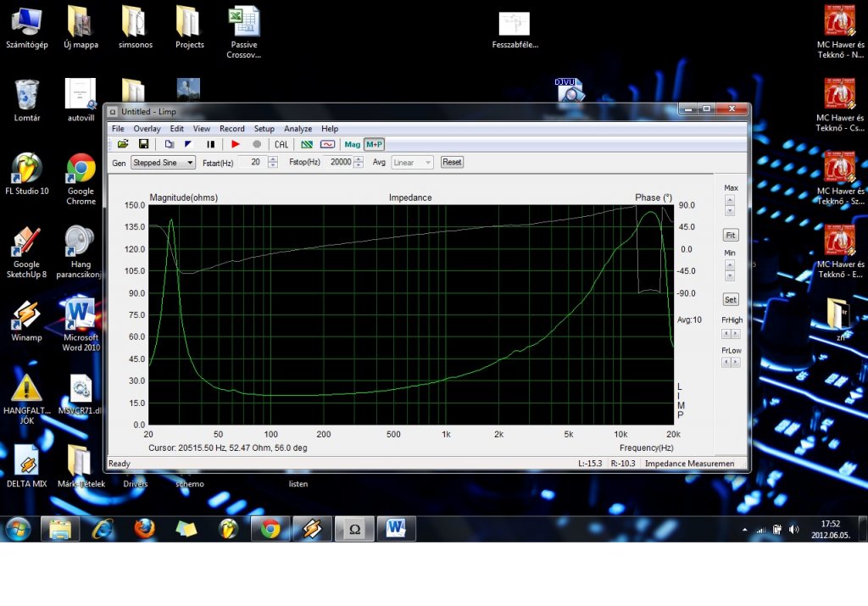Shift FrLow left with arrow
868x606 pixels.
(x=726, y=363)
